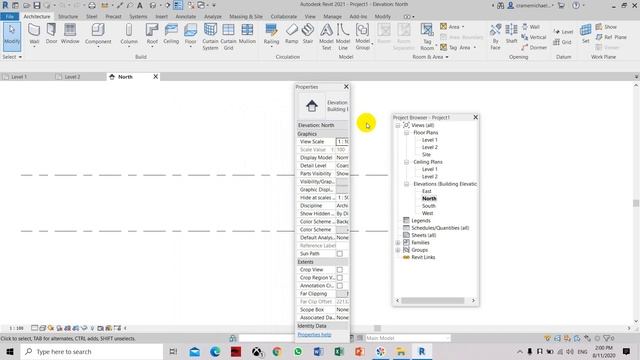Screen dimensions: 640x360
Task: Select the Set work plane tool
Action: [586, 34]
